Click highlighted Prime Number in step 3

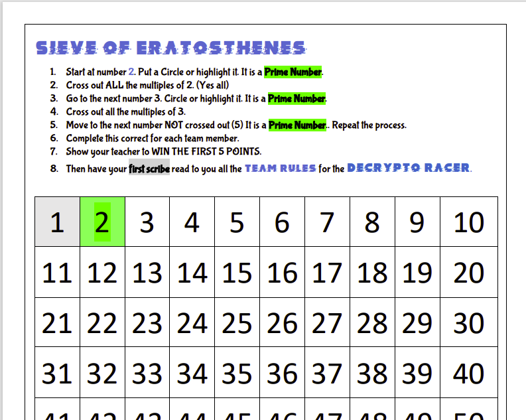[296, 99]
